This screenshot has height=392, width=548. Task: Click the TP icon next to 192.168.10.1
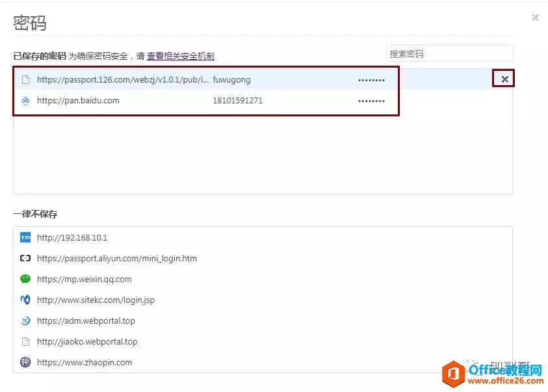[25, 237]
